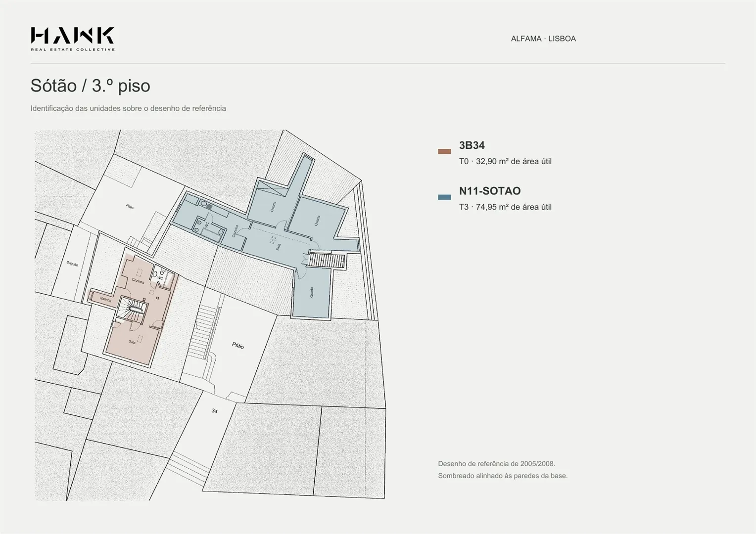The height and width of the screenshot is (534, 756).
Task: Click the 'T3 · 74,95 m² de área útil' line
Action: coord(505,207)
